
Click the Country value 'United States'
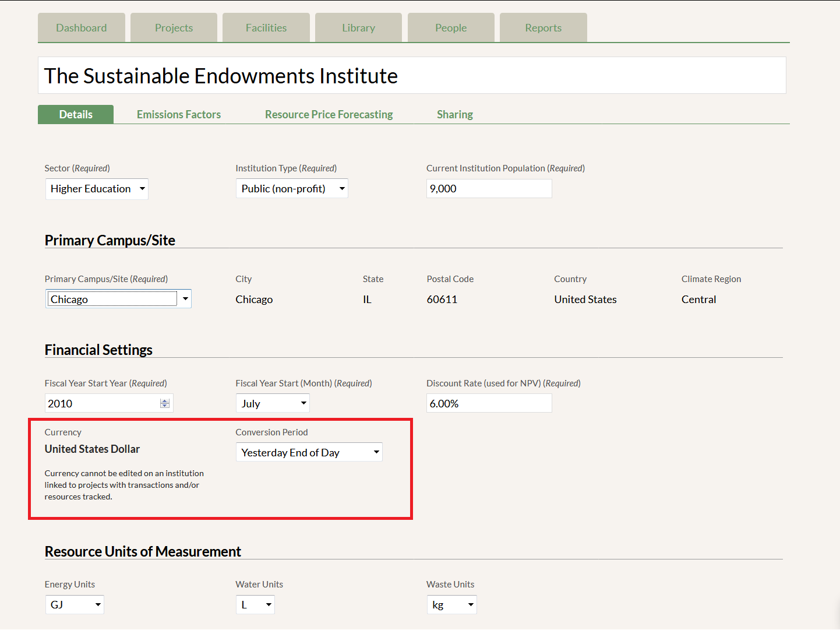[585, 300]
